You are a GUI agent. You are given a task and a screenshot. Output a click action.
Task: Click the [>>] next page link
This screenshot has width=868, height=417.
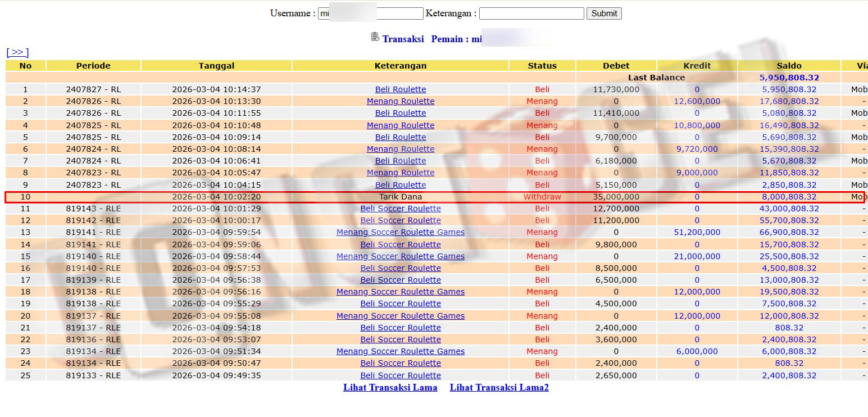point(17,52)
